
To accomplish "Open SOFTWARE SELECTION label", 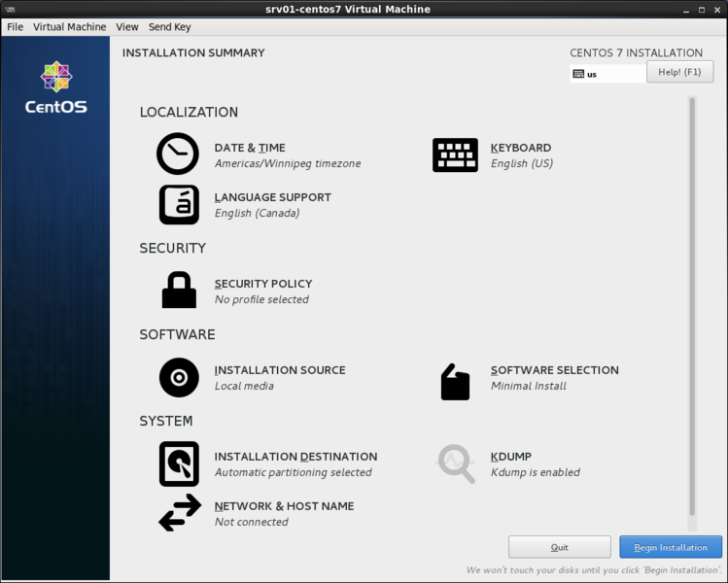I will pyautogui.click(x=555, y=370).
